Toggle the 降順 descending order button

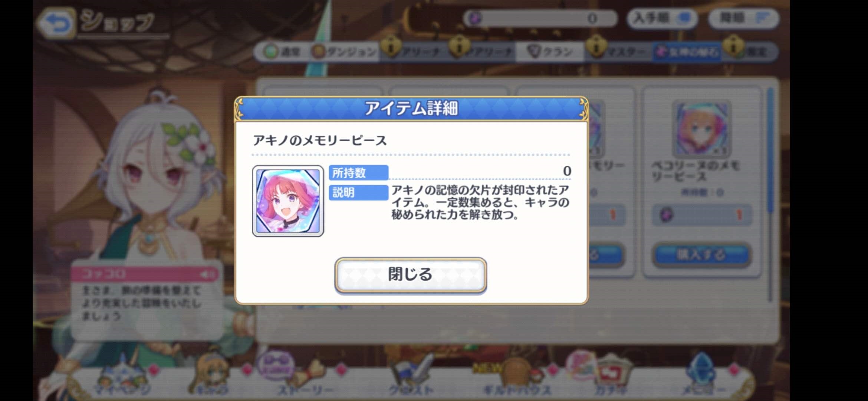tap(743, 18)
